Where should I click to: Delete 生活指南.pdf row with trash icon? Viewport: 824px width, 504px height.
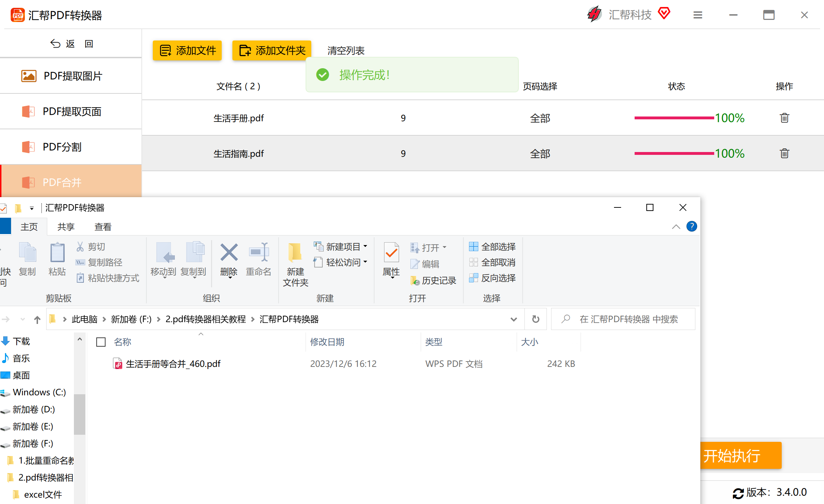784,153
